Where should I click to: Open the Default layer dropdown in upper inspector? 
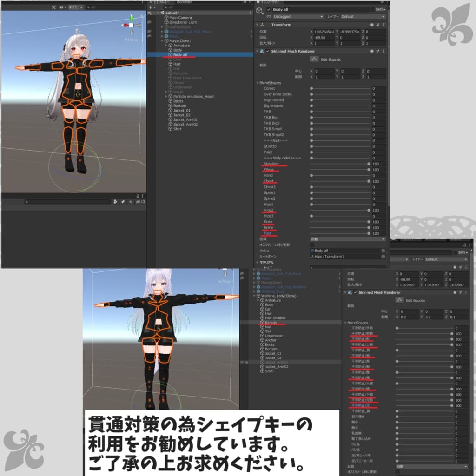coord(363,16)
